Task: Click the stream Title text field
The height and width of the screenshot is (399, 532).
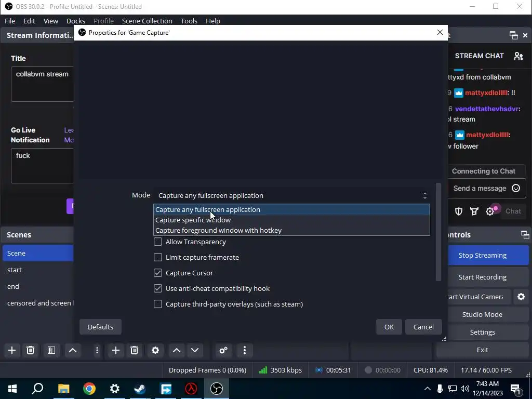Action: pyautogui.click(x=43, y=84)
